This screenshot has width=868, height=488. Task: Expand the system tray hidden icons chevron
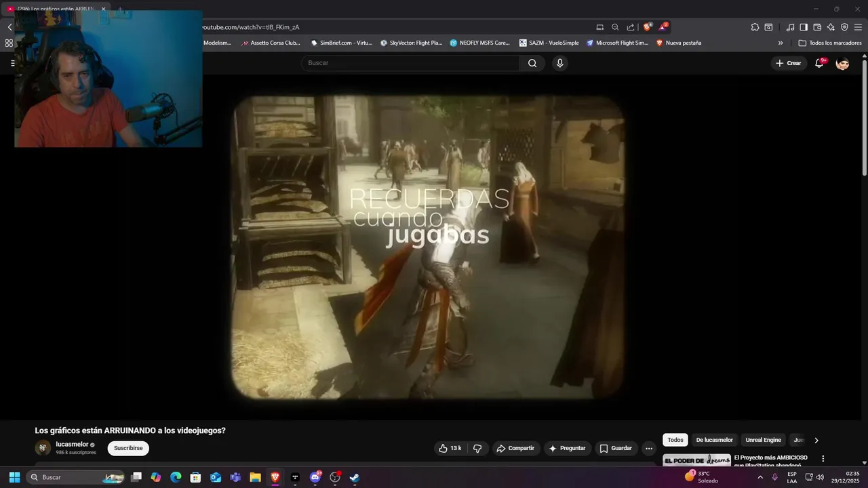pyautogui.click(x=759, y=477)
